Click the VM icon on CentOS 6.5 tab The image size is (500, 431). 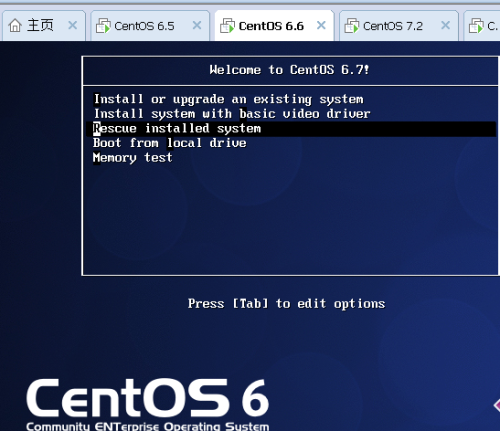pos(103,26)
